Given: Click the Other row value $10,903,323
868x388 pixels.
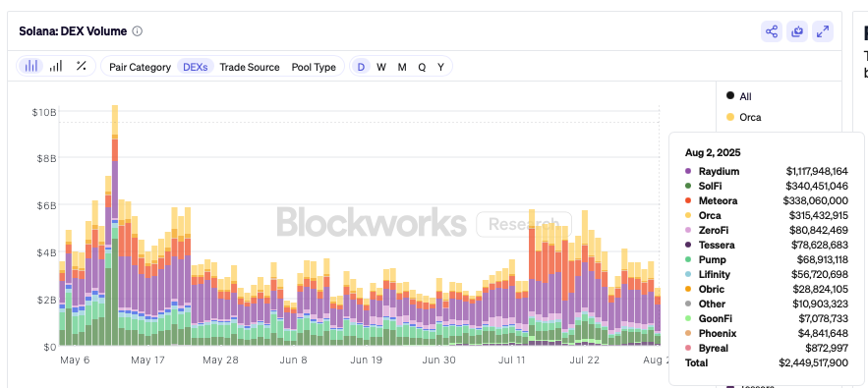Looking at the screenshot, I should point(821,304).
